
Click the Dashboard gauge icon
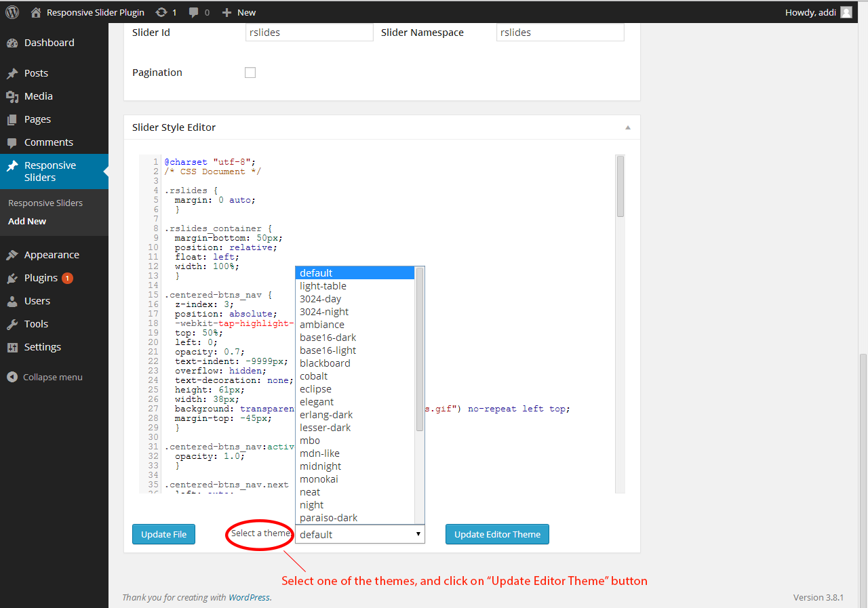[12, 43]
